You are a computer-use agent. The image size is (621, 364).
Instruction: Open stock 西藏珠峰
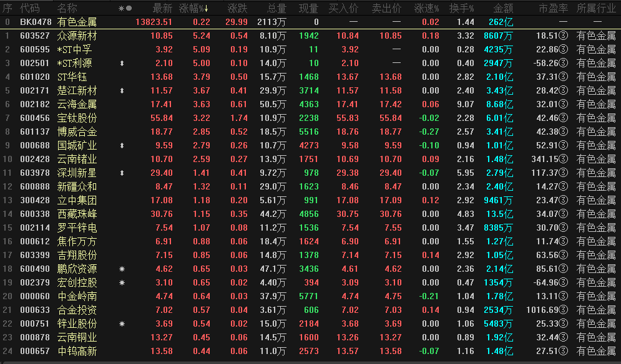point(77,214)
